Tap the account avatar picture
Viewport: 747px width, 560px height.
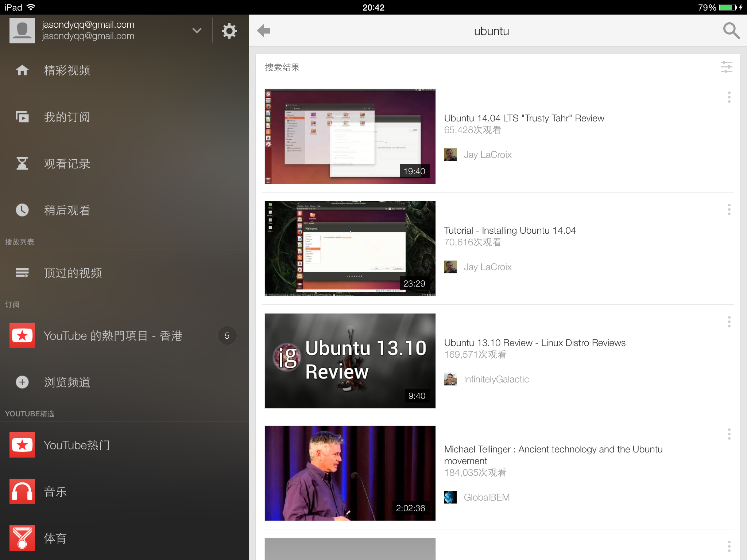point(22,31)
